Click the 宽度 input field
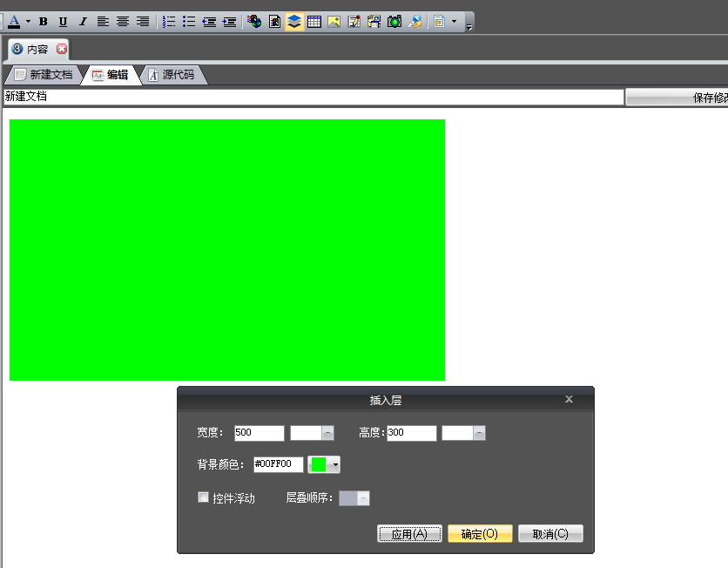 pos(259,433)
